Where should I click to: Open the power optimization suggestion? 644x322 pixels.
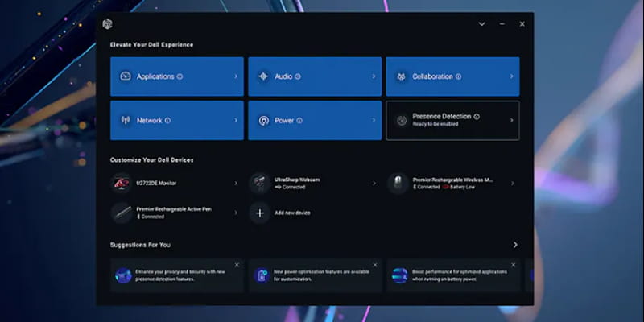click(x=315, y=275)
